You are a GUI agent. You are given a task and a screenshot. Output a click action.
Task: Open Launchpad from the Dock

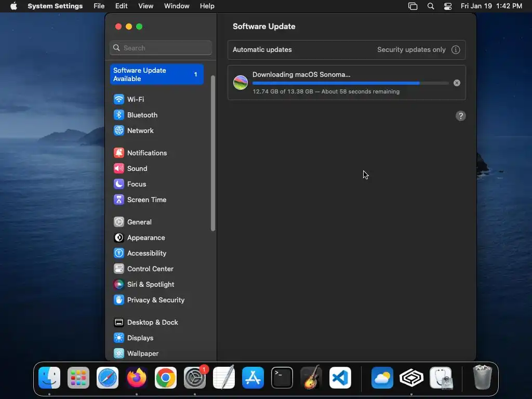coord(78,378)
